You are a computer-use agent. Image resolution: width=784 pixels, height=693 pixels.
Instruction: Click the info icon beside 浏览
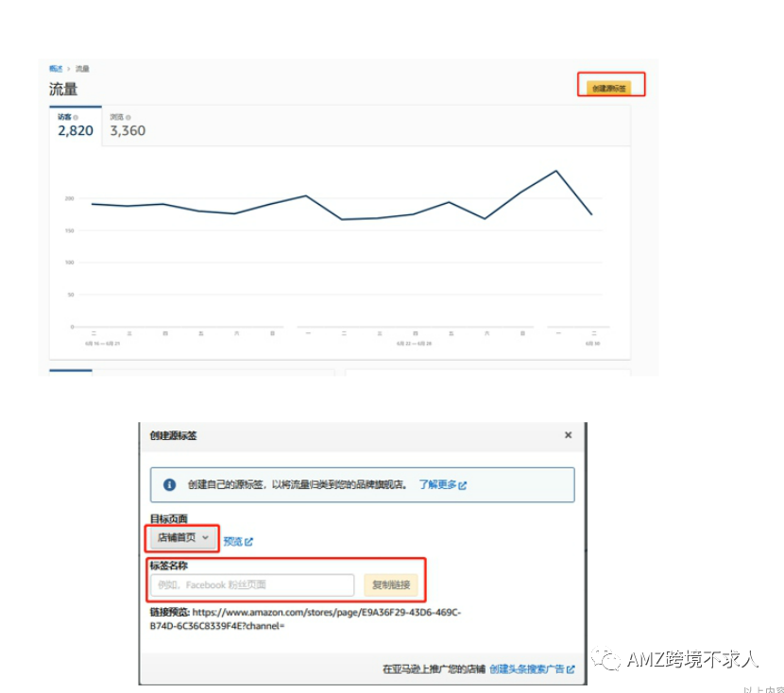tap(127, 116)
